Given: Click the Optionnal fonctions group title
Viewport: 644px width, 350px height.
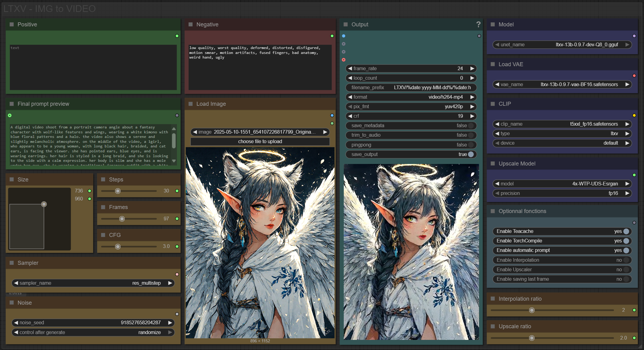Looking at the screenshot, I should click(x=522, y=211).
